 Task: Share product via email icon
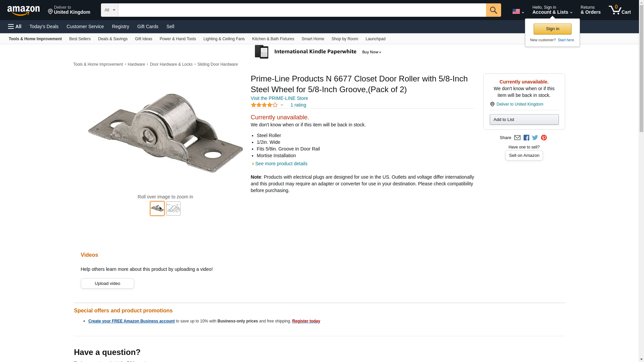pyautogui.click(x=517, y=138)
